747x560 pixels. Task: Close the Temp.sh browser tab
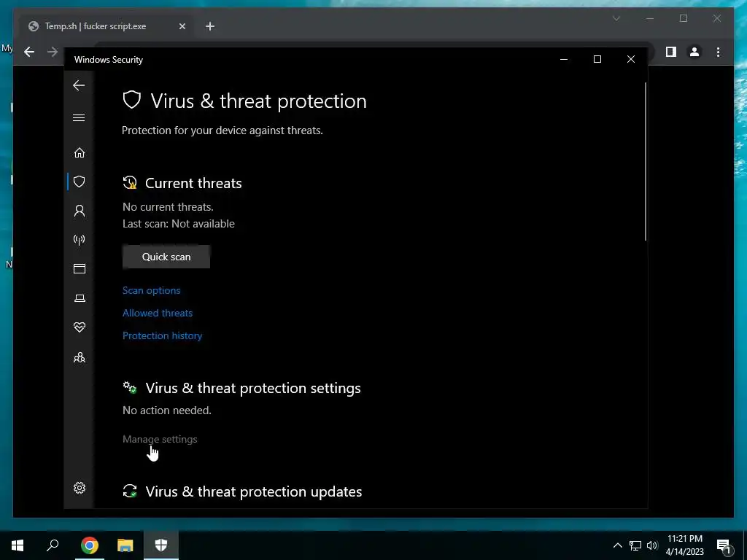182,27
